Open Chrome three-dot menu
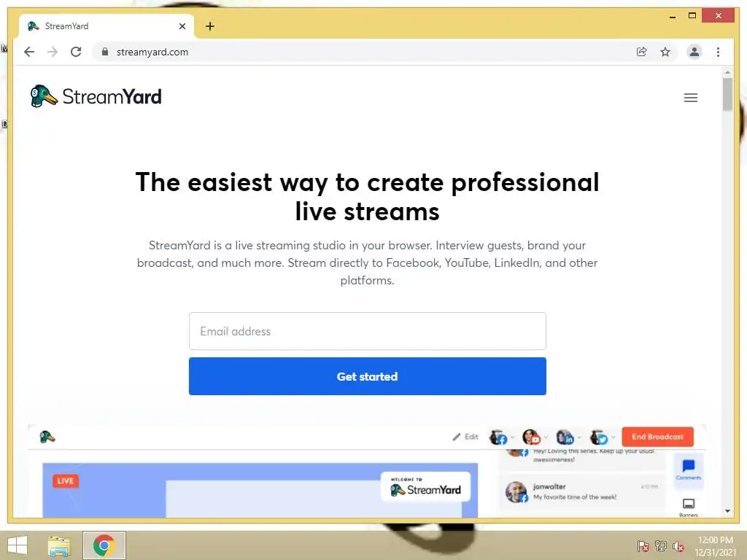Viewport: 747px width, 560px height. pos(718,52)
